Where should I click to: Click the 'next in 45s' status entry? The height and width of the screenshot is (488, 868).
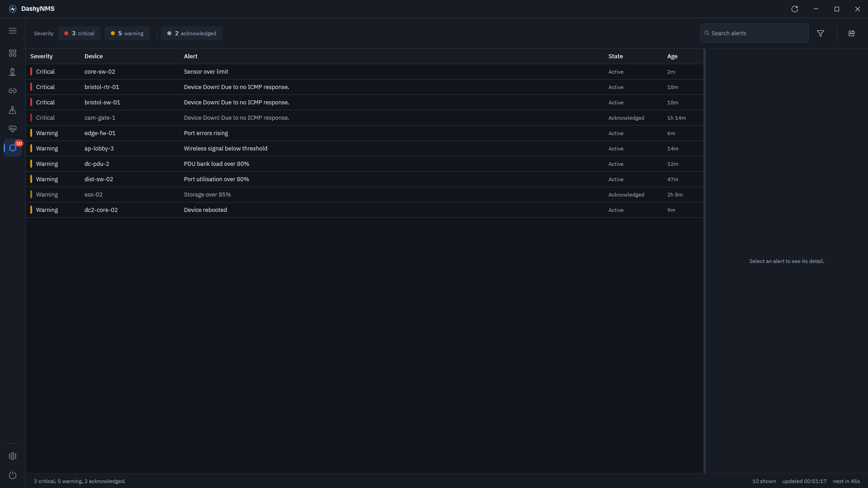point(846,481)
